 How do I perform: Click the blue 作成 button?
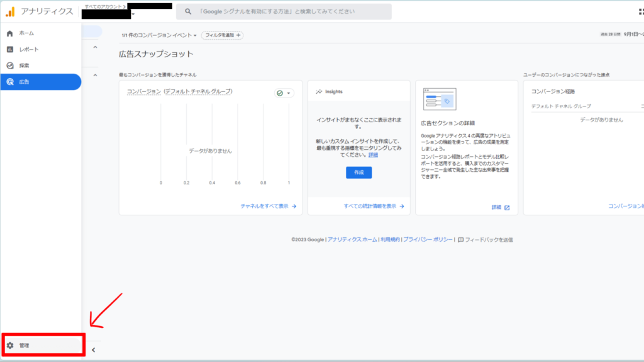pyautogui.click(x=358, y=172)
